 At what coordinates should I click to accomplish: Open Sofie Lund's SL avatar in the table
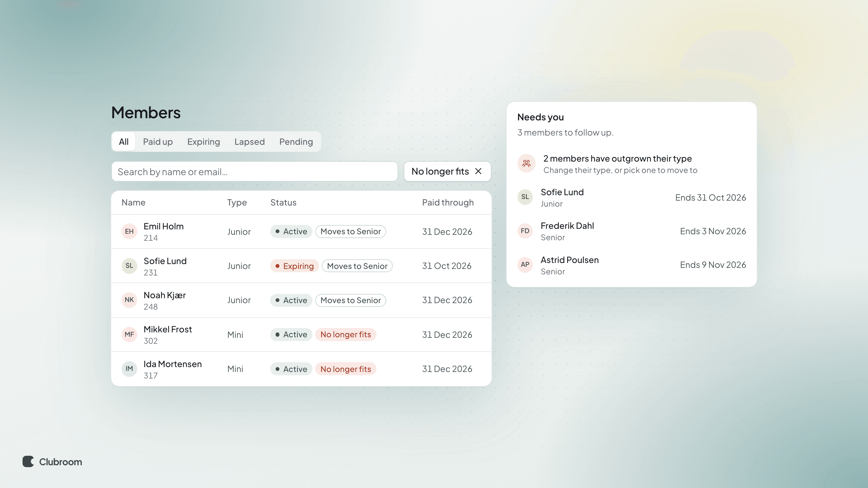tap(129, 266)
